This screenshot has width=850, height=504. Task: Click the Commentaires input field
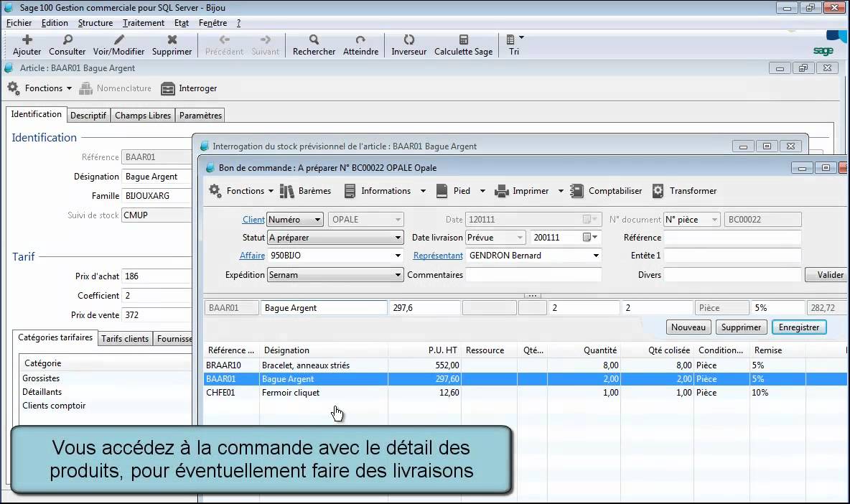(x=533, y=275)
